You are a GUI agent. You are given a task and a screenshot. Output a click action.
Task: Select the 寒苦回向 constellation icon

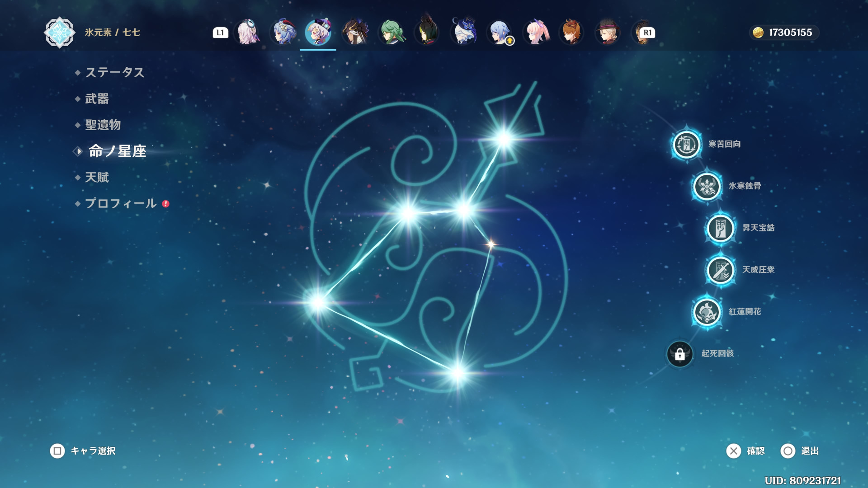(686, 145)
